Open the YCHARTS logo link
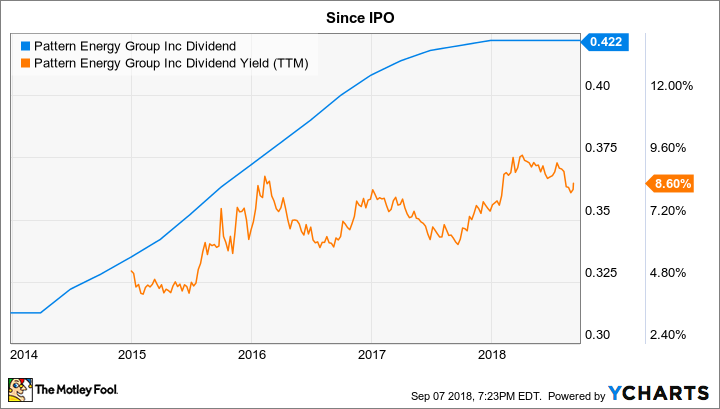 click(x=658, y=393)
